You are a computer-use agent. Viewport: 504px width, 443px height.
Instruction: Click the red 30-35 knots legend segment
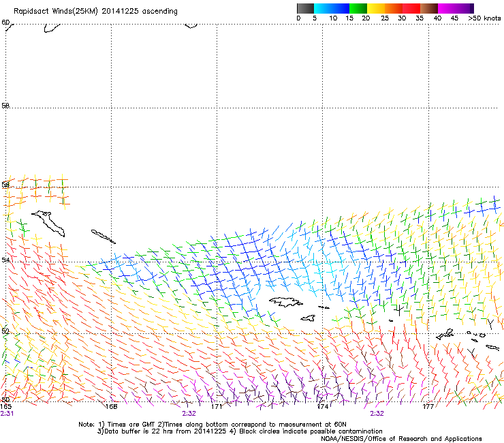coord(411,8)
